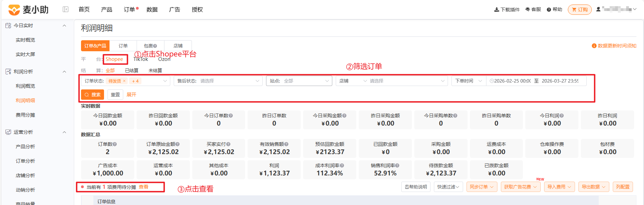Screen dimensions: 644x205
Task: Select 利润明细 in sidebar
Action: (25, 100)
